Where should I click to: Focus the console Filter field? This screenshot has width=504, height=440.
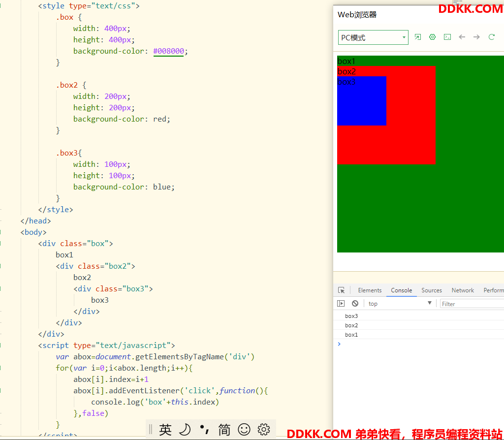(472, 304)
